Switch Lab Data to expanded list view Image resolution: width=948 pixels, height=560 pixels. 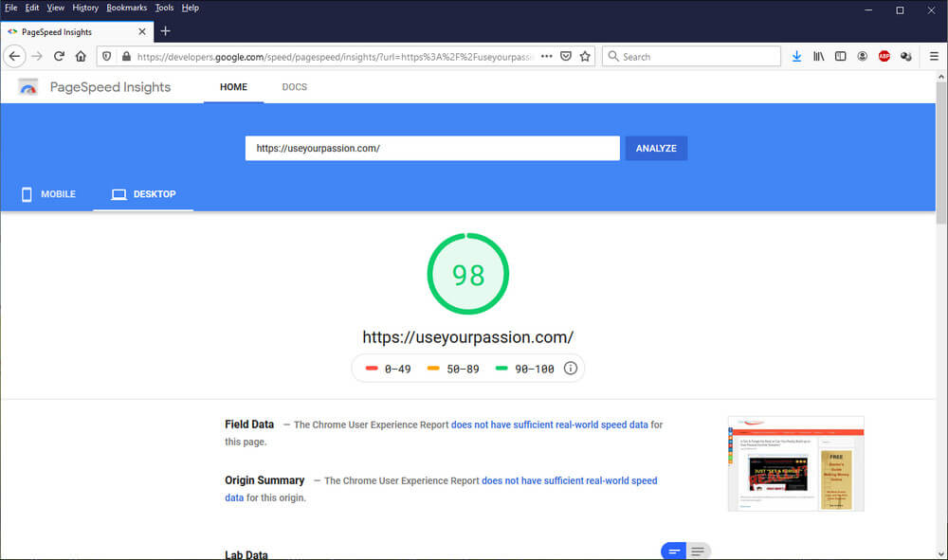(699, 551)
